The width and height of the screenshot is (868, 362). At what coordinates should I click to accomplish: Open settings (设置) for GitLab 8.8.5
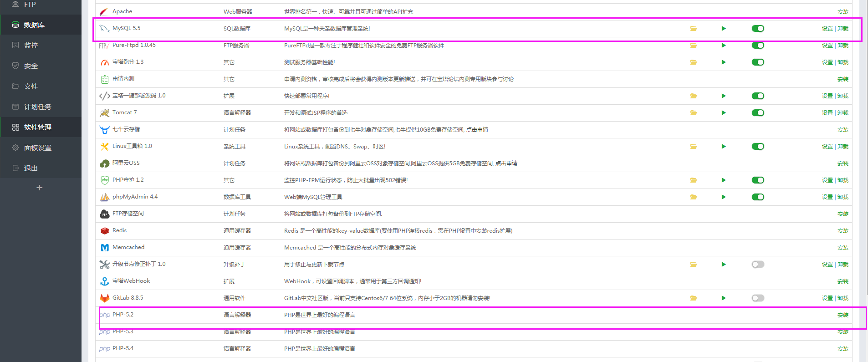click(827, 298)
